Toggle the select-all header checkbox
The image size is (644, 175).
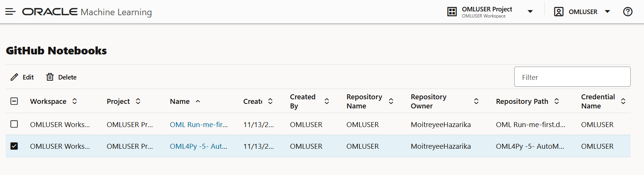pyautogui.click(x=14, y=101)
